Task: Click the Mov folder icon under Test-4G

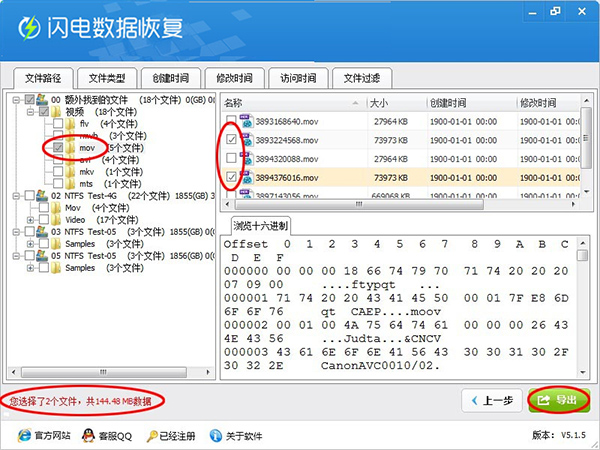Action: [56, 208]
